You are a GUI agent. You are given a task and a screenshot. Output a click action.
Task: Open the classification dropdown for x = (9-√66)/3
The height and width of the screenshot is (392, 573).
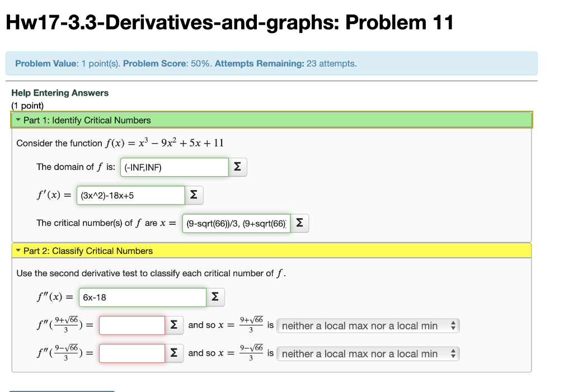click(x=368, y=353)
